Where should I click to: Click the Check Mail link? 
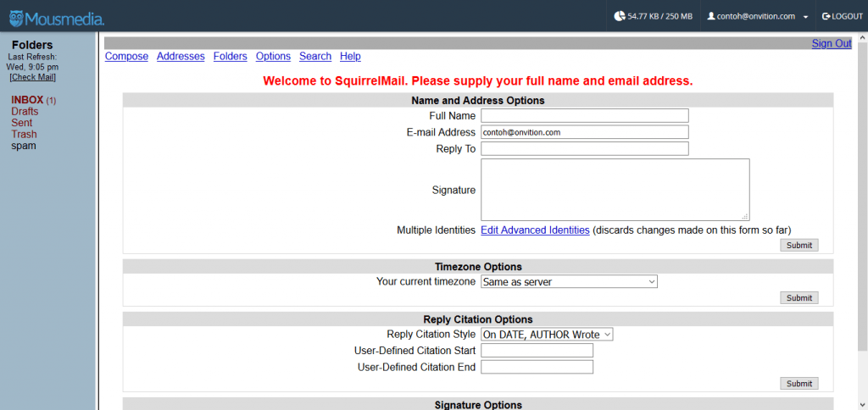pos(33,77)
